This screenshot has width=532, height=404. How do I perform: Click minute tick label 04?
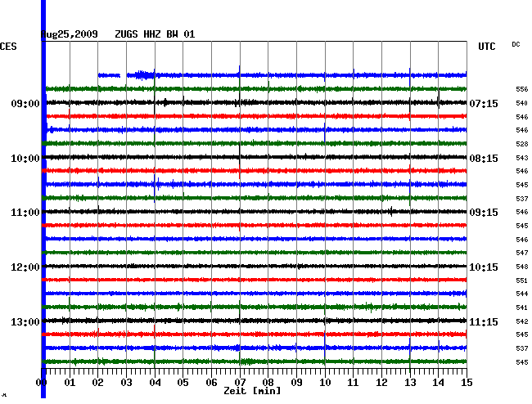pyautogui.click(x=155, y=383)
